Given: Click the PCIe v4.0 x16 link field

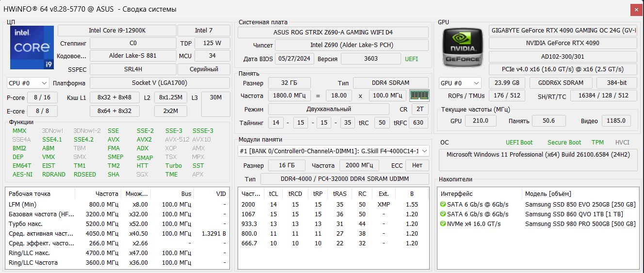Looking at the screenshot, I should click(563, 69).
